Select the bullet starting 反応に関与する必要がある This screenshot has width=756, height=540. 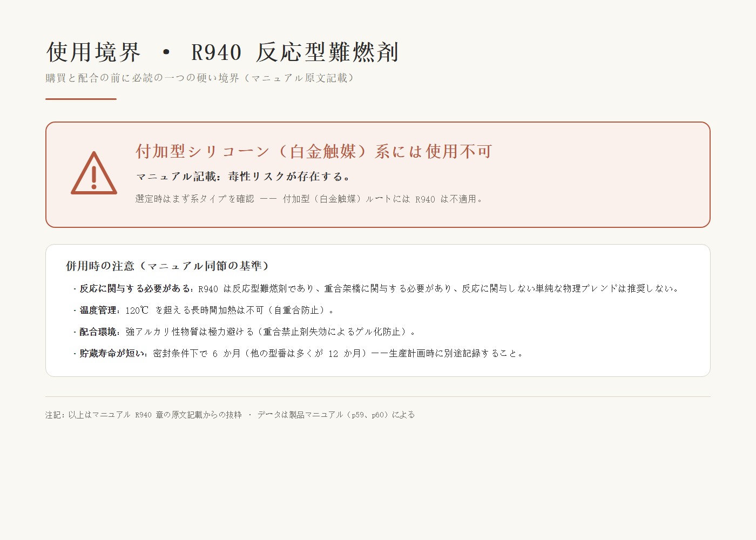click(x=376, y=288)
